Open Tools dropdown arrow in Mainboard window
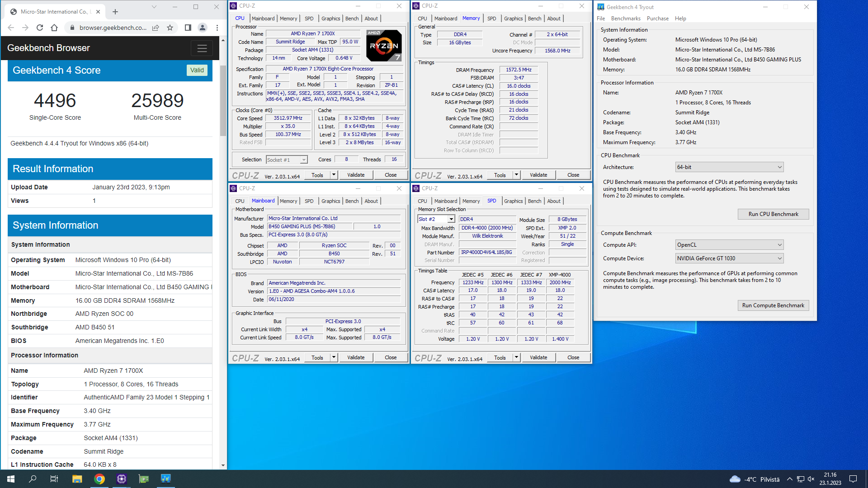The width and height of the screenshot is (868, 488). (334, 357)
